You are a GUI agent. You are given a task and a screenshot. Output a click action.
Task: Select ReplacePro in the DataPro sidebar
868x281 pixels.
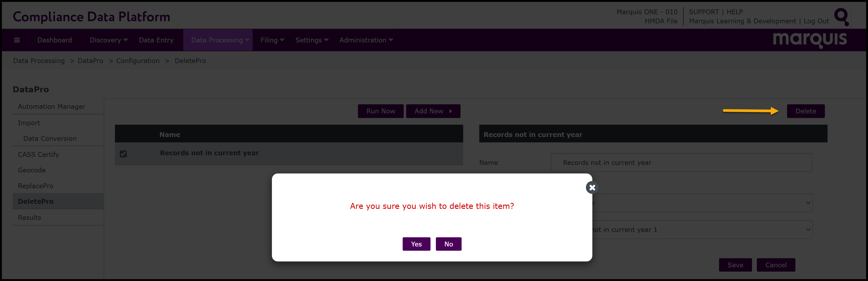click(36, 186)
